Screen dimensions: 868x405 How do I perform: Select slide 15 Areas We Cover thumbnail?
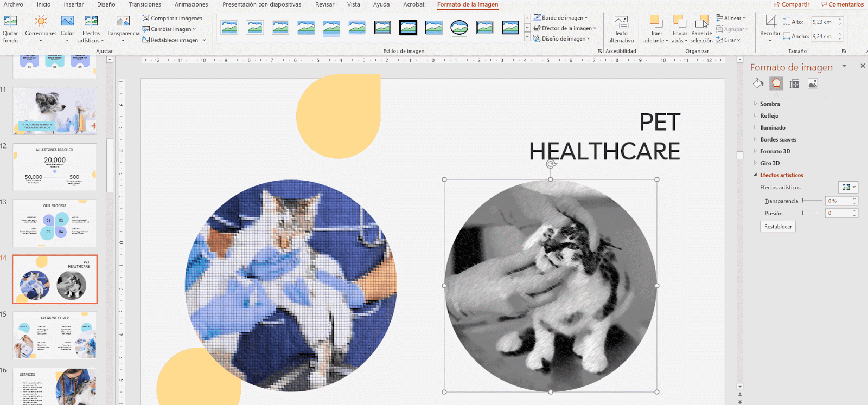(55, 335)
